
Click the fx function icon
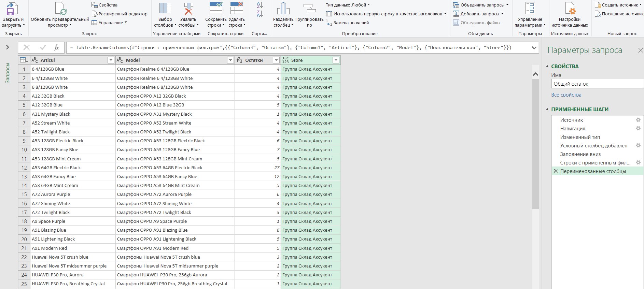(57, 47)
